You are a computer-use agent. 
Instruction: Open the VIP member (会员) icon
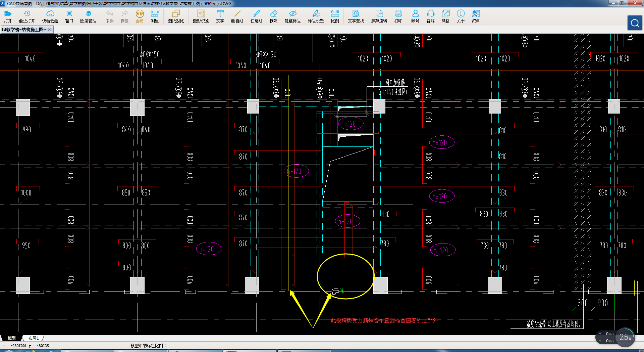140,16
